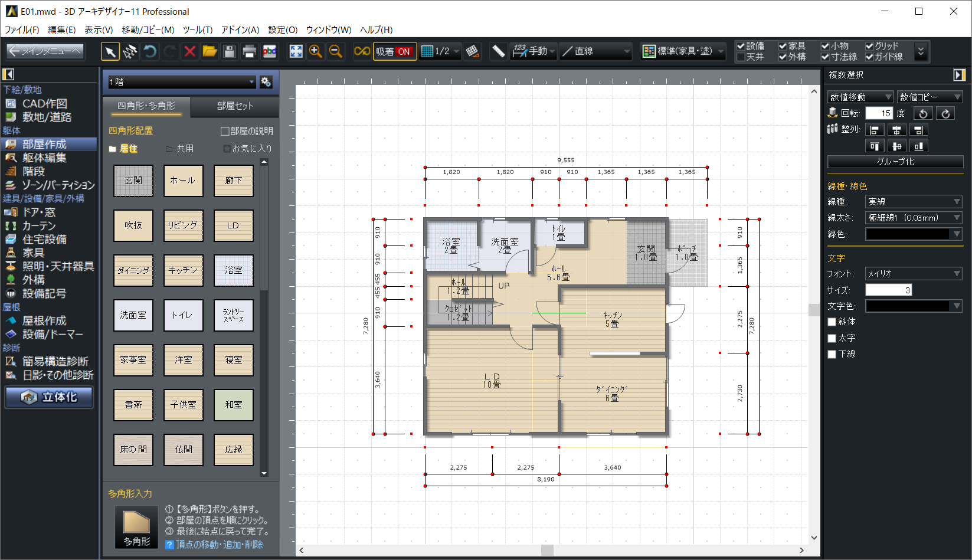Open the 線色 color swatch
Viewport: 972px width, 560px height.
tap(913, 234)
